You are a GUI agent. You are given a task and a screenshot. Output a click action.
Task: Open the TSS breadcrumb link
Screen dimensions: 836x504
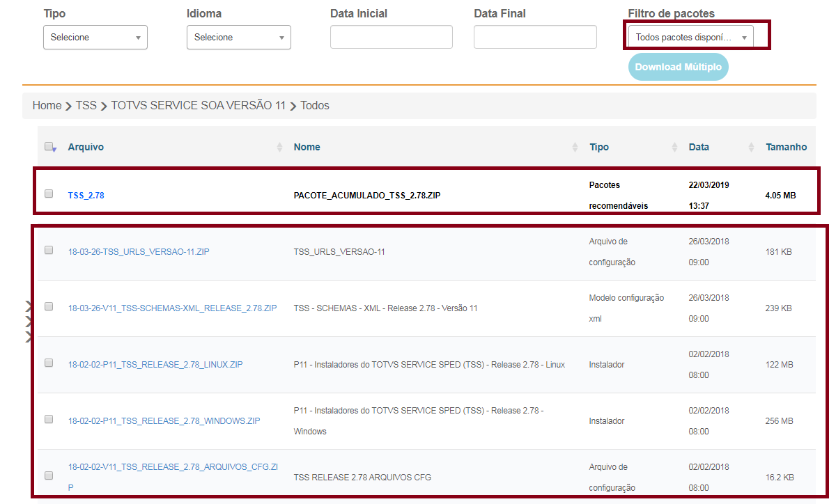tap(86, 106)
